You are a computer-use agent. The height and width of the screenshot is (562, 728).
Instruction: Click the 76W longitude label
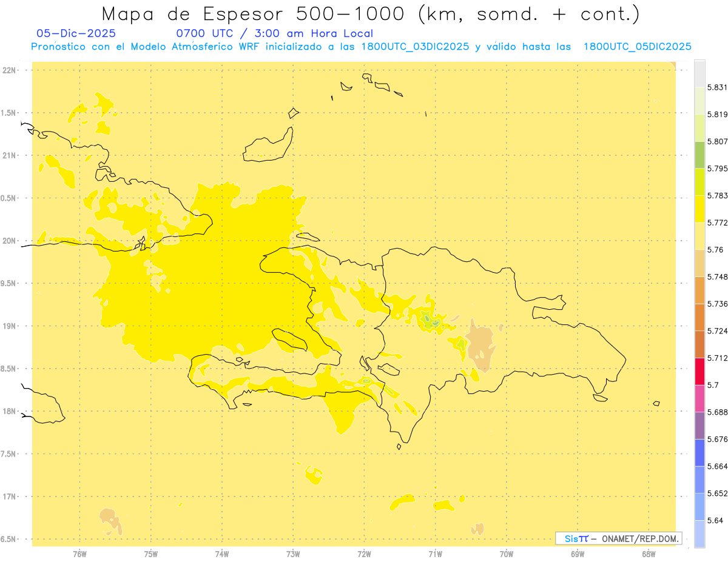(x=79, y=554)
